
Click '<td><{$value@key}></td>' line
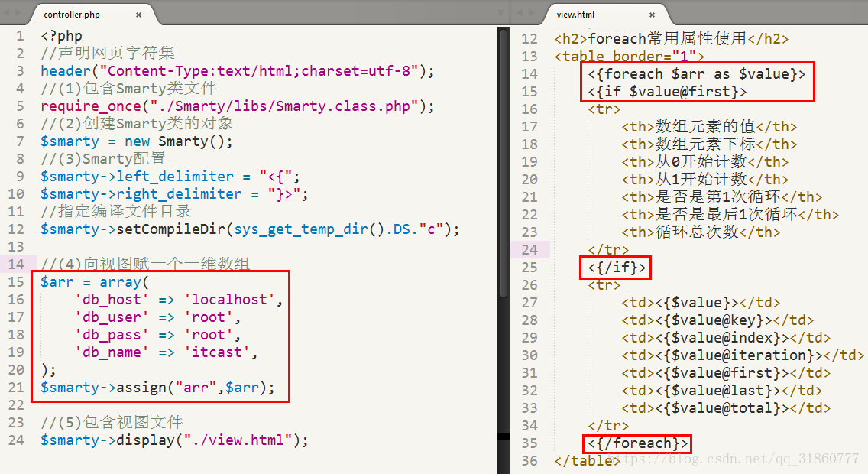coord(717,320)
